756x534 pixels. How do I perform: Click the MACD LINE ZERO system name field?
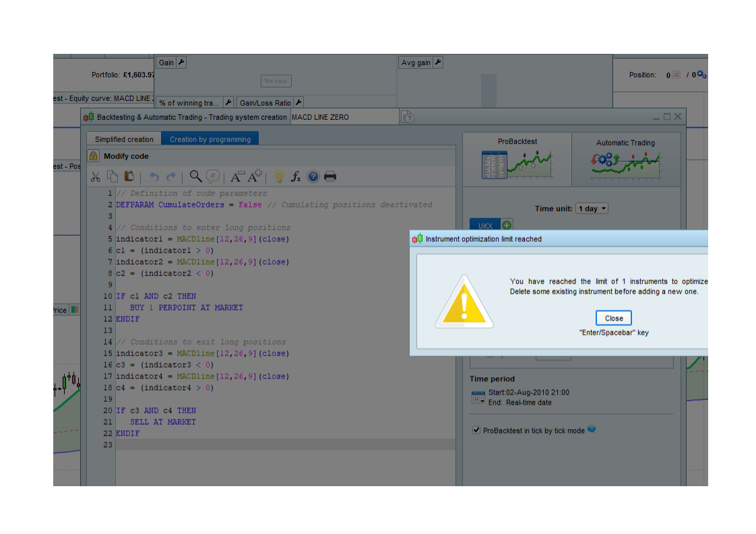pos(344,117)
